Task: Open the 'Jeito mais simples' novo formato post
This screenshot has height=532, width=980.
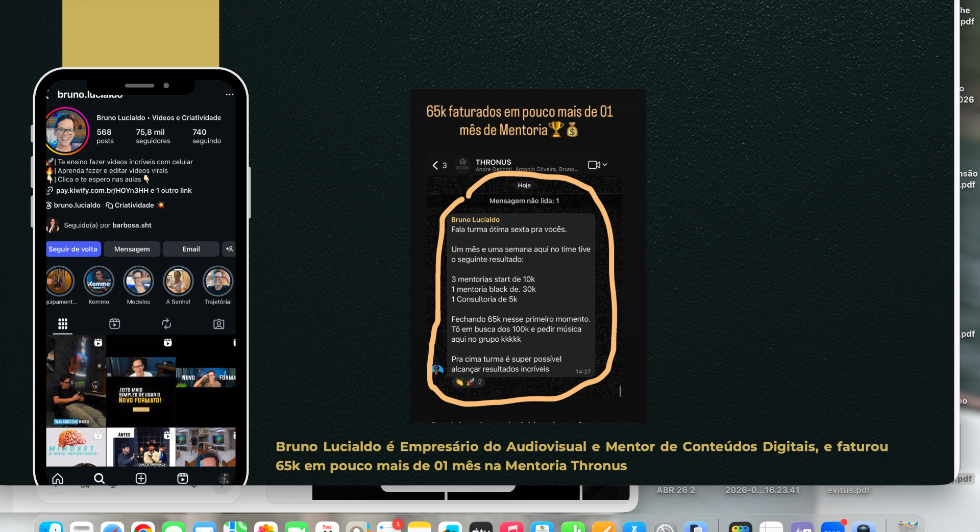Action: 141,381
